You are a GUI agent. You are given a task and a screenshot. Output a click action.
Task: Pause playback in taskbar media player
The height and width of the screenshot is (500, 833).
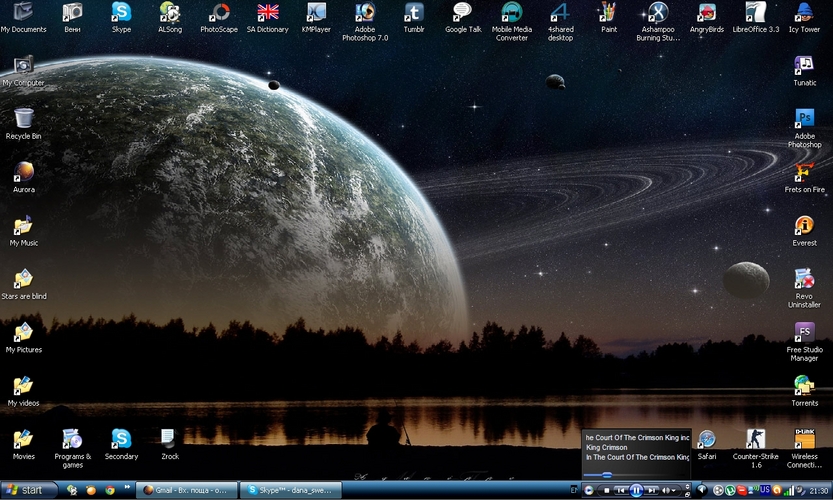click(636, 490)
